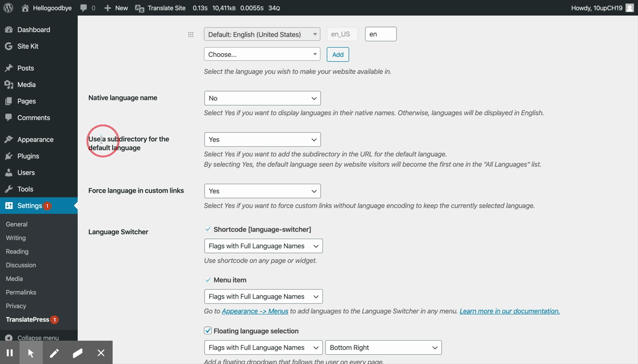Pause the screen recording
The image size is (638, 364).
pos(10,353)
